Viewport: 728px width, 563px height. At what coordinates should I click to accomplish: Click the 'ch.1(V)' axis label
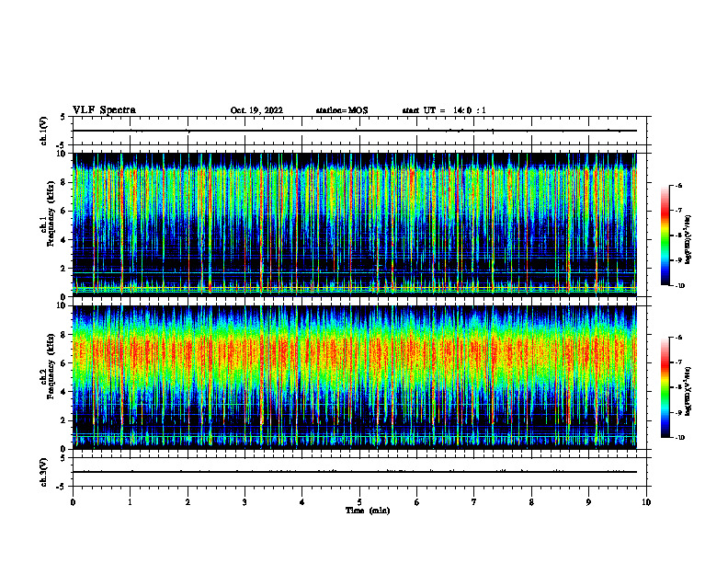[44, 131]
